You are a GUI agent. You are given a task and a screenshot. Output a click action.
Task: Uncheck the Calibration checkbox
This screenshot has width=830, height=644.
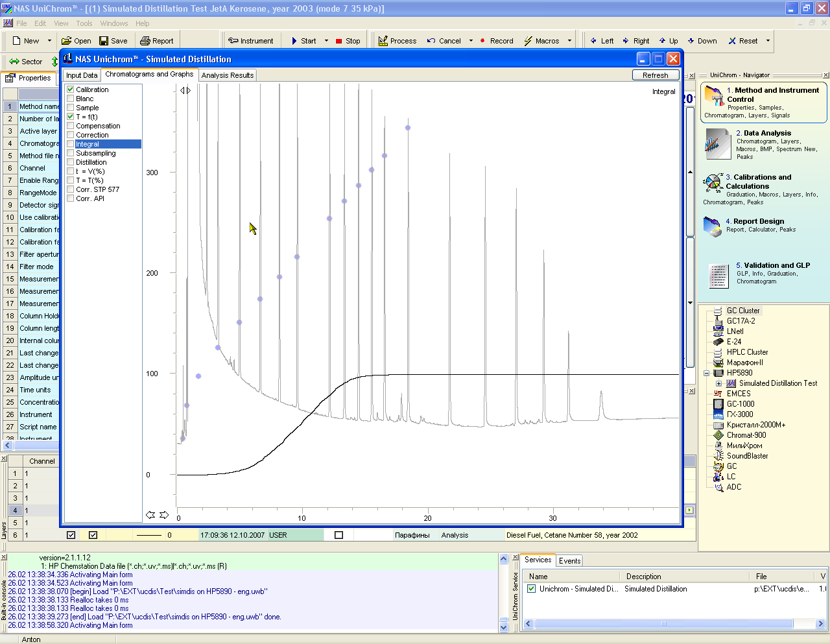click(x=71, y=89)
